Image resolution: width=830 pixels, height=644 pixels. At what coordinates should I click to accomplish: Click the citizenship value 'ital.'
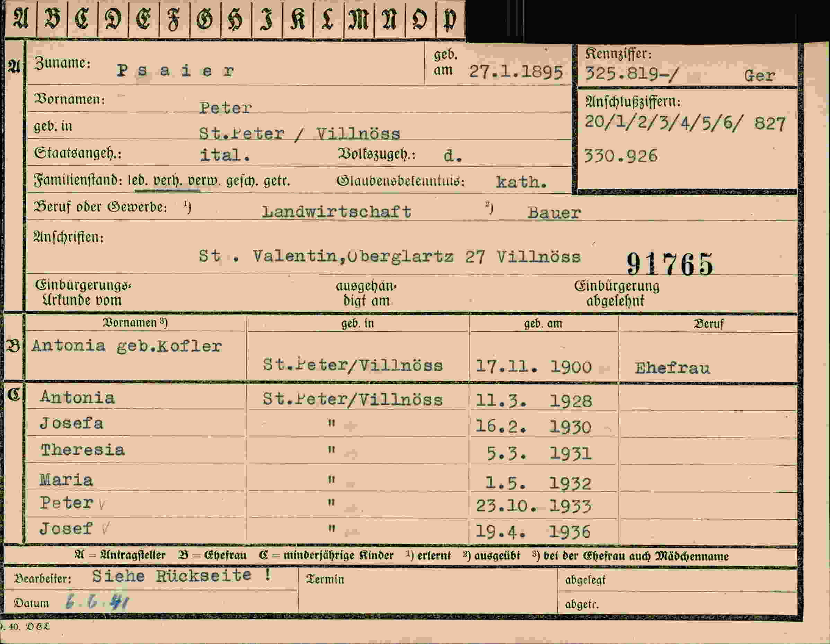(225, 155)
